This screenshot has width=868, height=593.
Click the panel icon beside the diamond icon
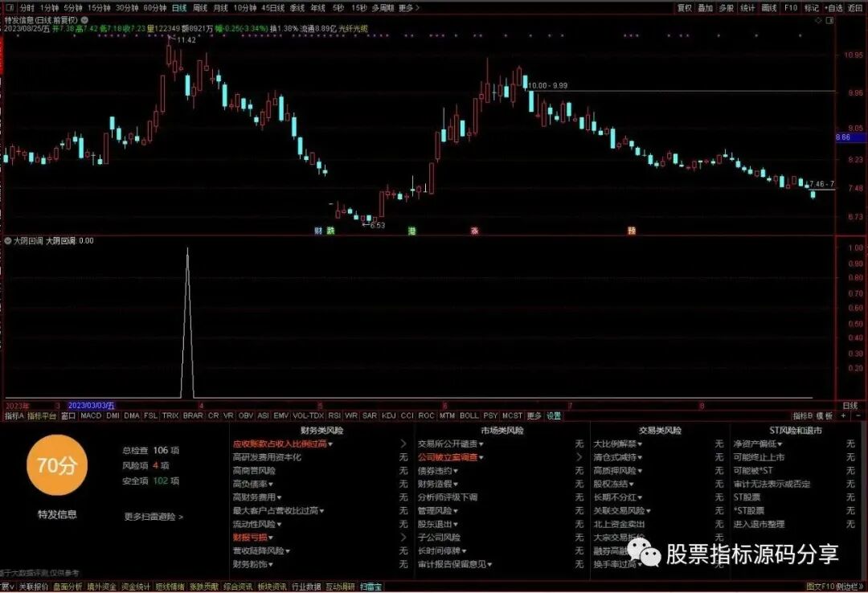pos(829,20)
